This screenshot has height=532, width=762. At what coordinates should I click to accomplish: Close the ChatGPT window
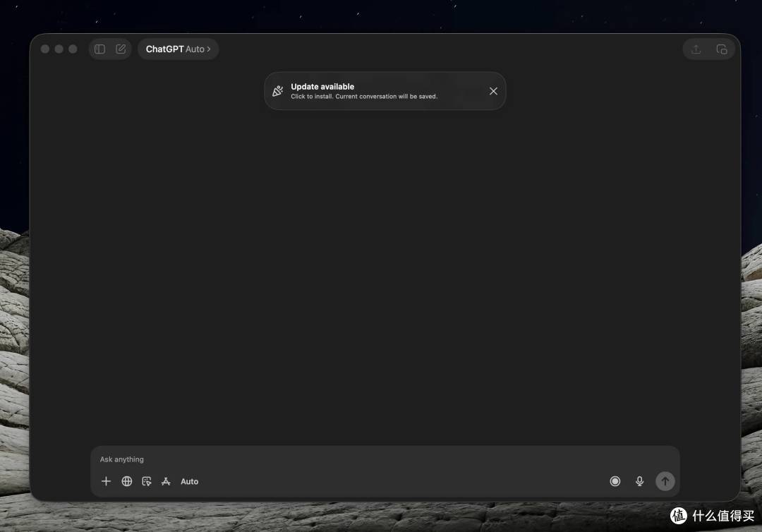coord(45,49)
